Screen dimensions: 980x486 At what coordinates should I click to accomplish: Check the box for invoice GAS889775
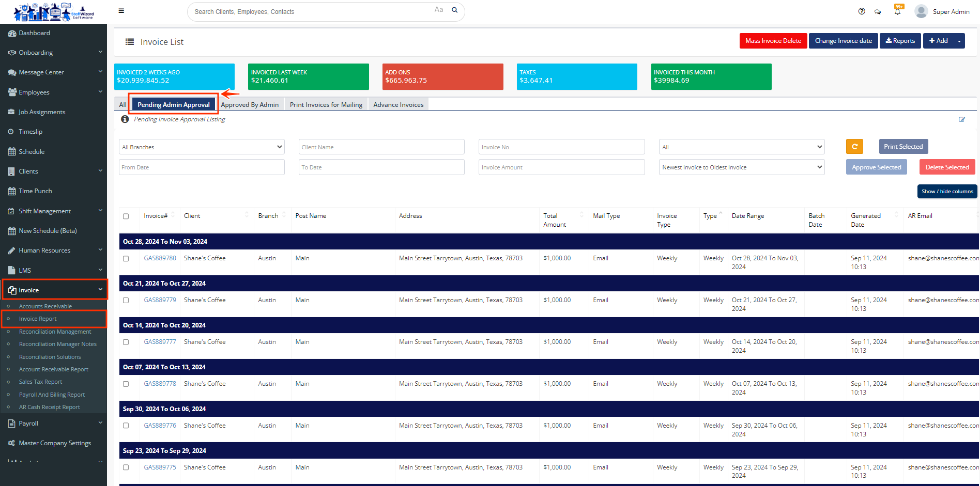coord(126,468)
